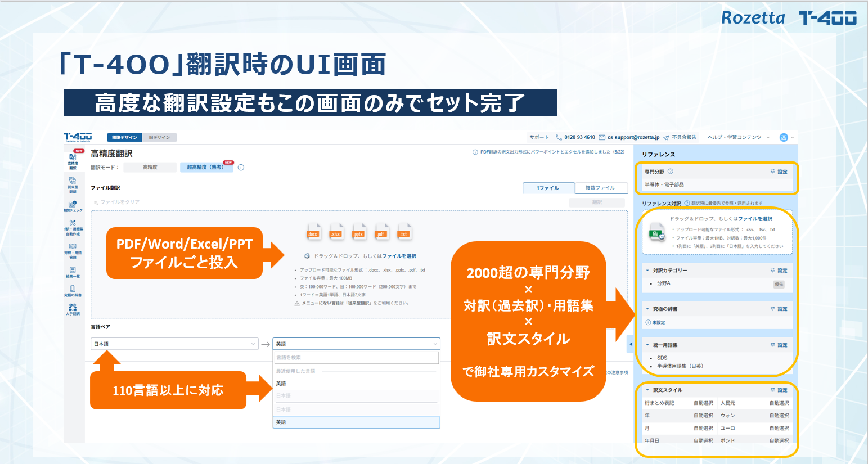The width and height of the screenshot is (868, 464).
Task: Open source language 日本語 dropdown
Action: (174, 344)
